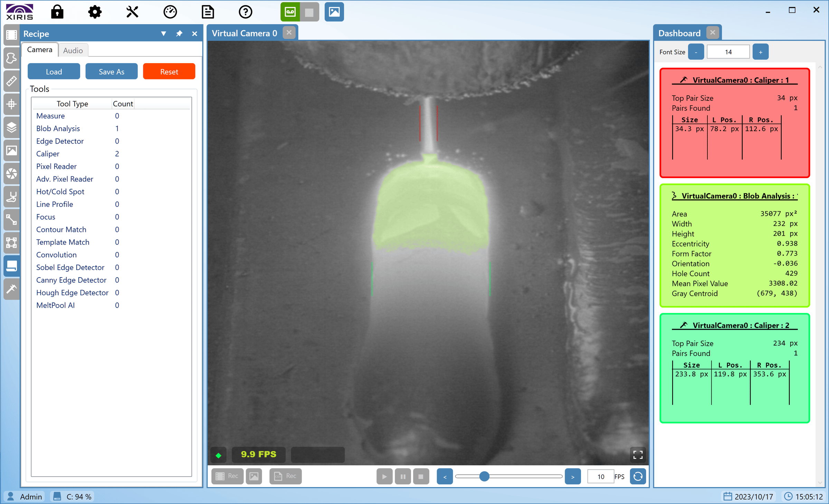Click the document log icon in the toolbar
Screen dimensions: 829x504
pos(208,11)
